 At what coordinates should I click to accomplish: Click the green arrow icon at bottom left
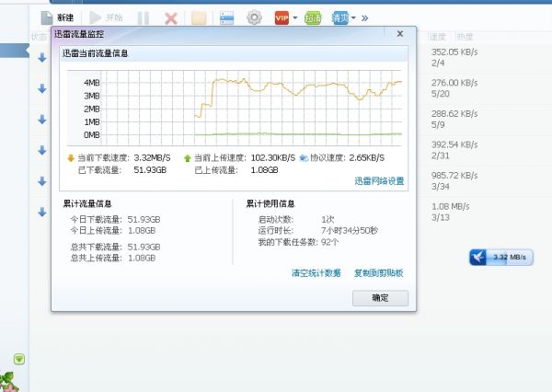(x=19, y=359)
